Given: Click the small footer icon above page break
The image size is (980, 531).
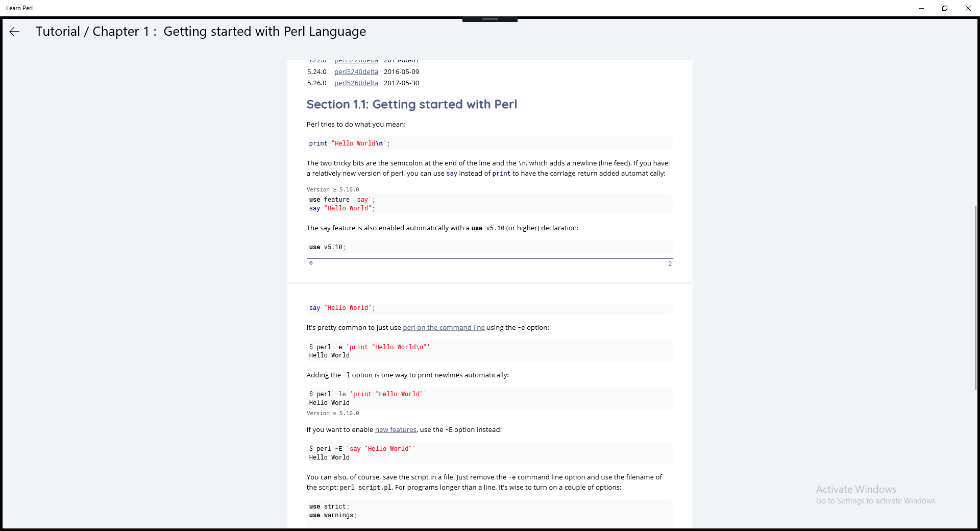Looking at the screenshot, I should point(311,263).
